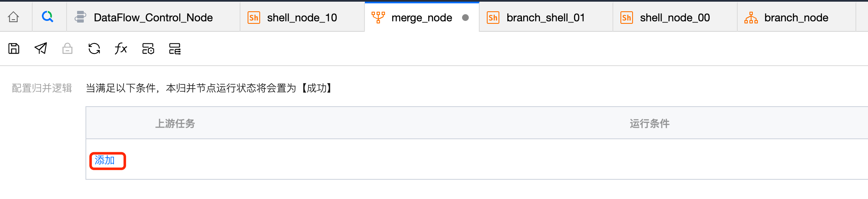Switch to the shell_node_00 tab
The height and width of the screenshot is (199, 868).
pyautogui.click(x=674, y=18)
